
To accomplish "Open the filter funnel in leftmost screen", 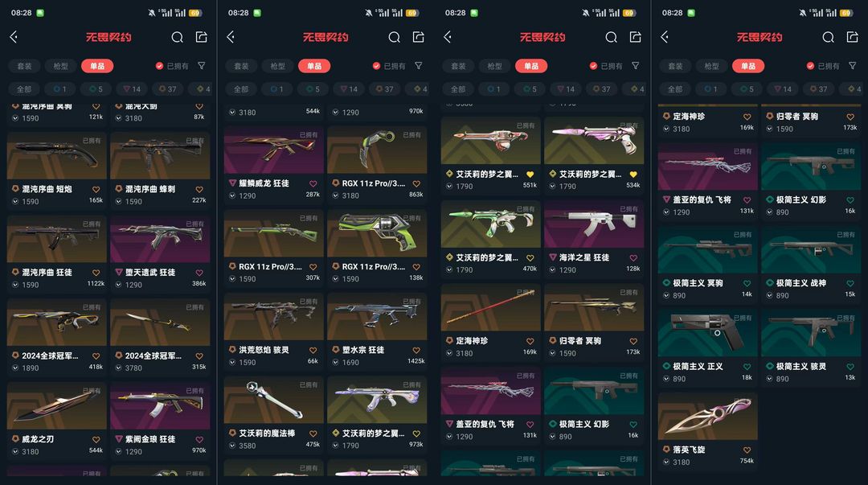I will coord(202,66).
